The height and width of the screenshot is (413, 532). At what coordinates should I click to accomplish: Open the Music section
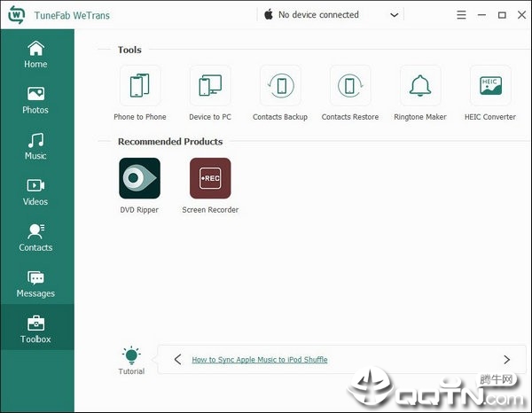pyautogui.click(x=35, y=146)
